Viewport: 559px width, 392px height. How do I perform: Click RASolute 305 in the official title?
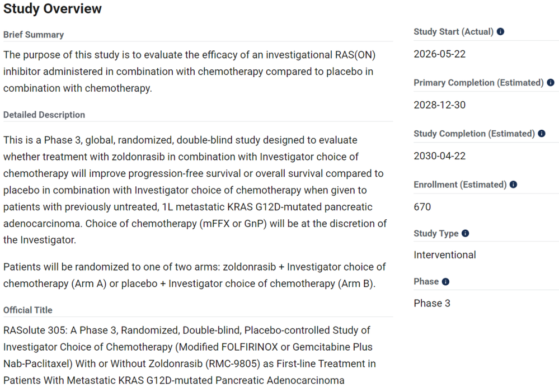[x=34, y=330]
